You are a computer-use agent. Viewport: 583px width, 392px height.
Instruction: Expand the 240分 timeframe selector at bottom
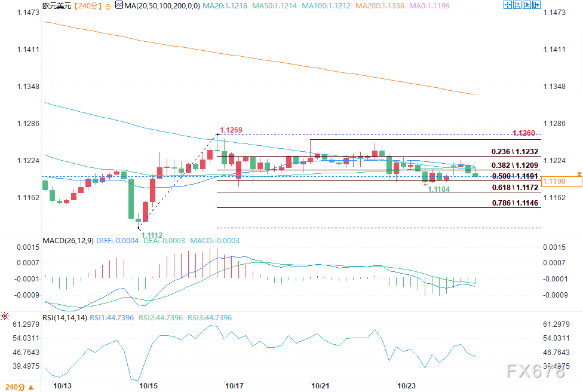point(19,387)
